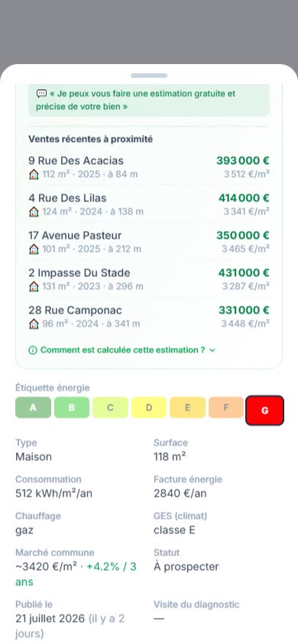Click the 'Visite du diagnostic' empty value
298x644 pixels.
click(x=159, y=619)
